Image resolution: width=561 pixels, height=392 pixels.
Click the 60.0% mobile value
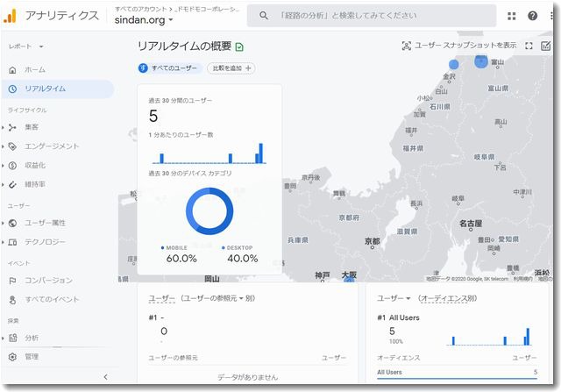pos(181,259)
